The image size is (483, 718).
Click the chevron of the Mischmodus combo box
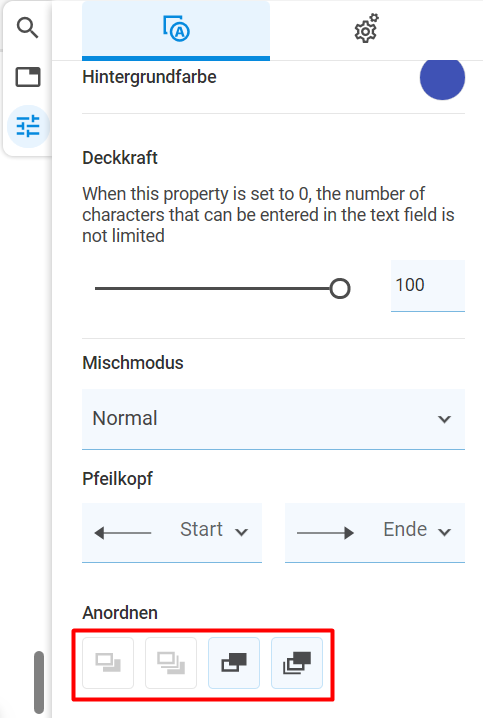pos(444,419)
